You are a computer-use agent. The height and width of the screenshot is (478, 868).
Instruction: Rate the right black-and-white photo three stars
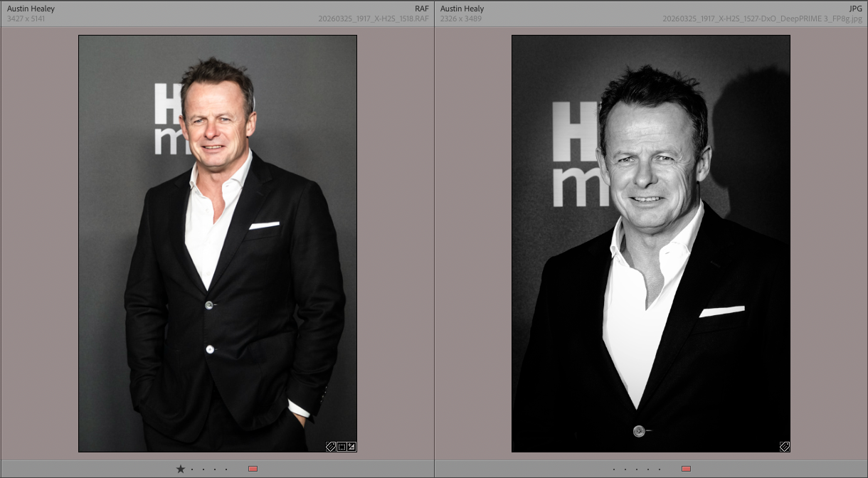point(637,469)
